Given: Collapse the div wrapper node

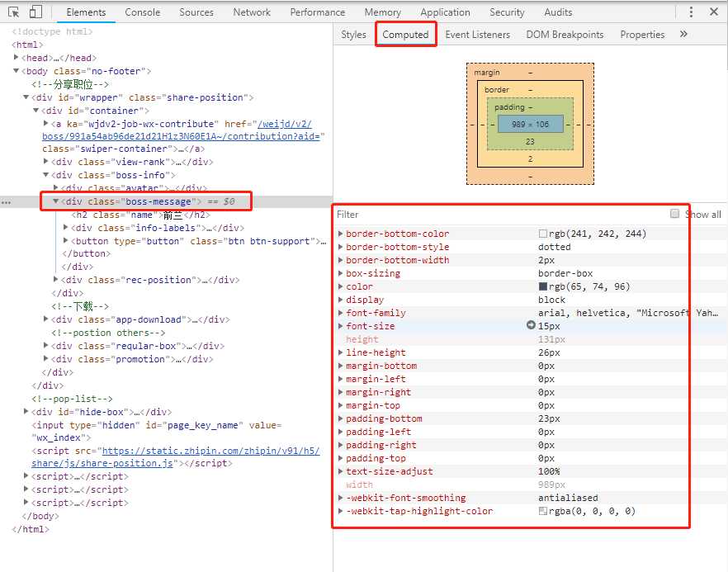Looking at the screenshot, I should click(x=26, y=97).
